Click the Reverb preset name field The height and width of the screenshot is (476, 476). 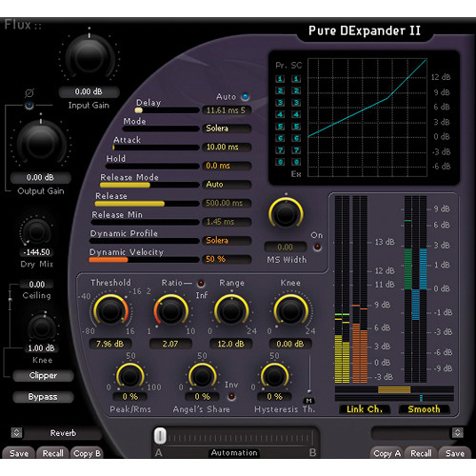point(63,433)
